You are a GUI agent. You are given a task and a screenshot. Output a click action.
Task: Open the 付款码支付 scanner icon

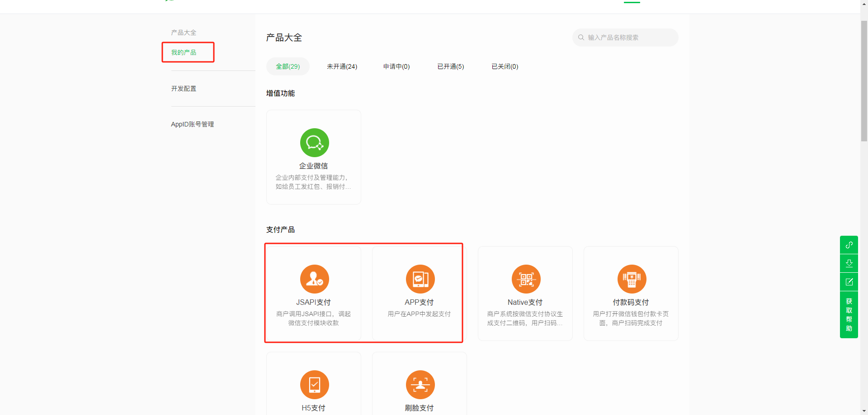click(x=632, y=279)
